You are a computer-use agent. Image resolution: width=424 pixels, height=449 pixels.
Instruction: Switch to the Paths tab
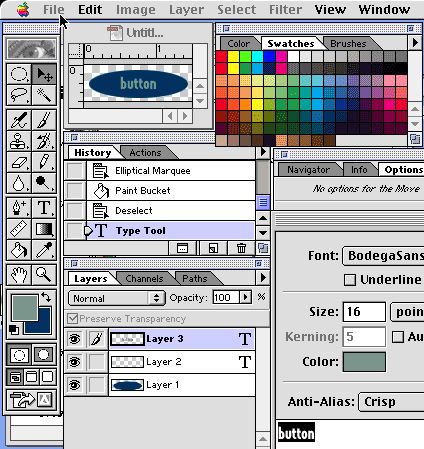(x=195, y=279)
